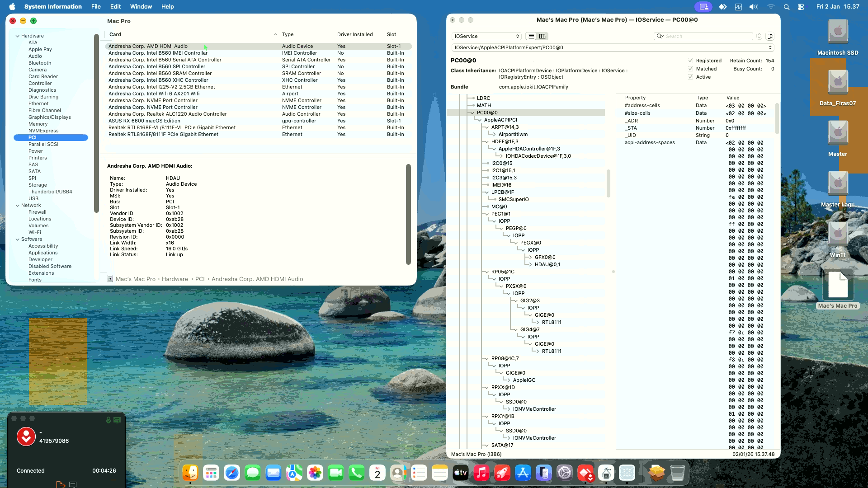This screenshot has height=488, width=868.
Task: Sort the table by Card column
Action: (x=193, y=34)
